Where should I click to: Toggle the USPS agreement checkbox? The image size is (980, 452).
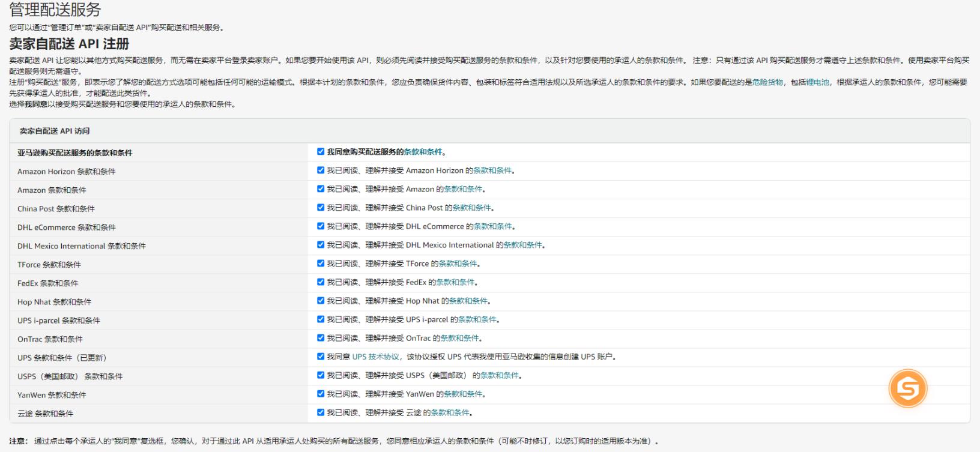321,375
